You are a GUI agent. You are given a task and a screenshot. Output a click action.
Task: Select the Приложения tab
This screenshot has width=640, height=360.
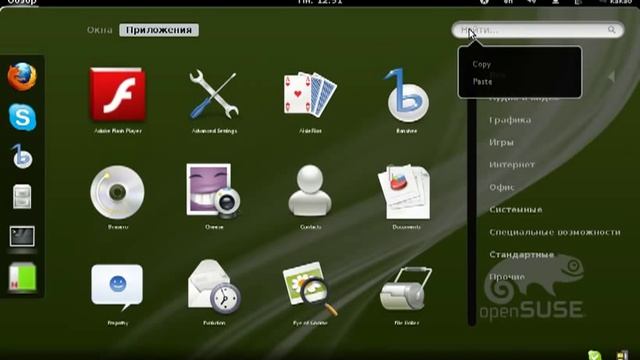coord(159,30)
